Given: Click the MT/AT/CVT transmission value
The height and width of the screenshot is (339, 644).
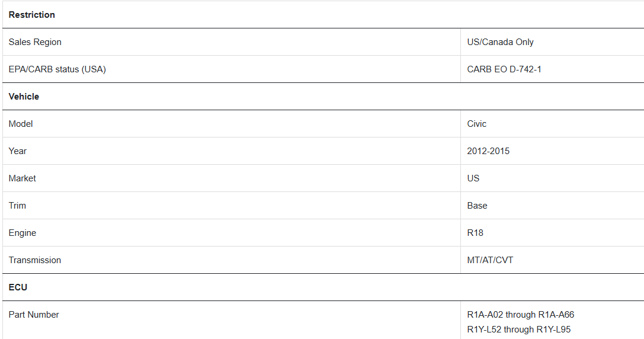Looking at the screenshot, I should (490, 260).
